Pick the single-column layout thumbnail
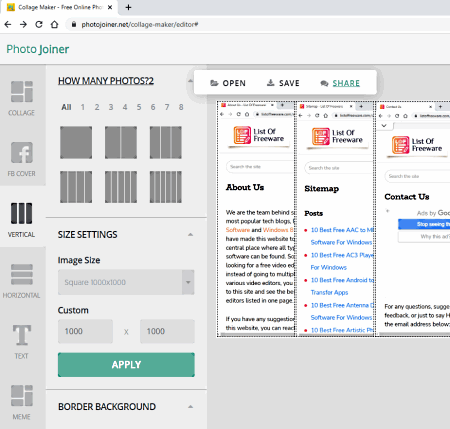Viewport: 450px width, 429px height. click(76, 142)
